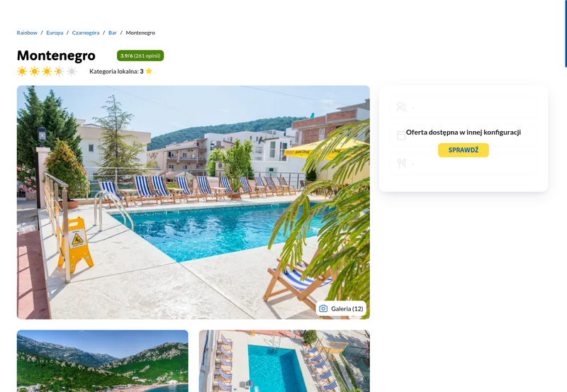Viewport: 567px width, 392px height.
Task: Click the yellow SPRAWDŹ button
Action: point(464,150)
